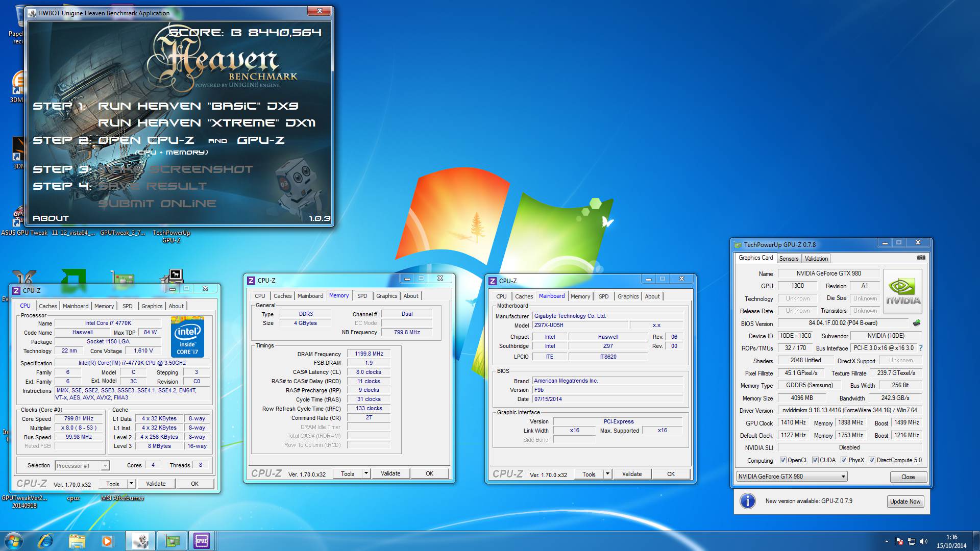Image resolution: width=980 pixels, height=551 pixels.
Task: Open Windows Explorer folder on the taskbar
Action: 77,540
